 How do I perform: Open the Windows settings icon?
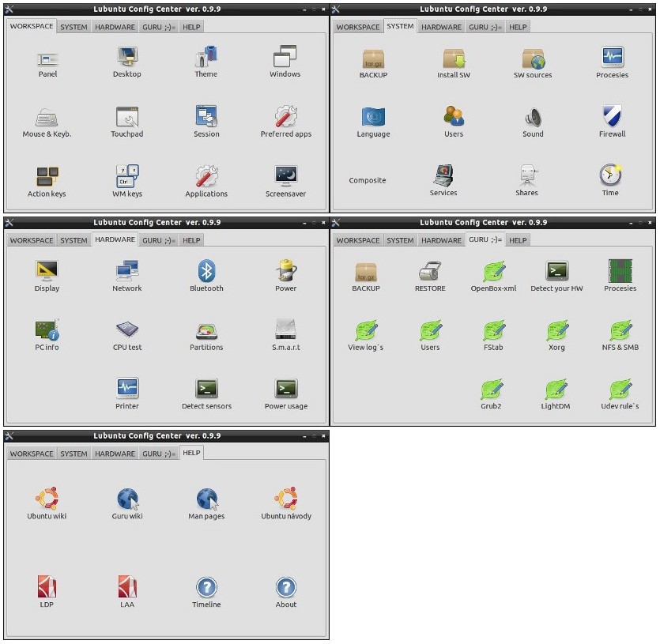coord(285,57)
